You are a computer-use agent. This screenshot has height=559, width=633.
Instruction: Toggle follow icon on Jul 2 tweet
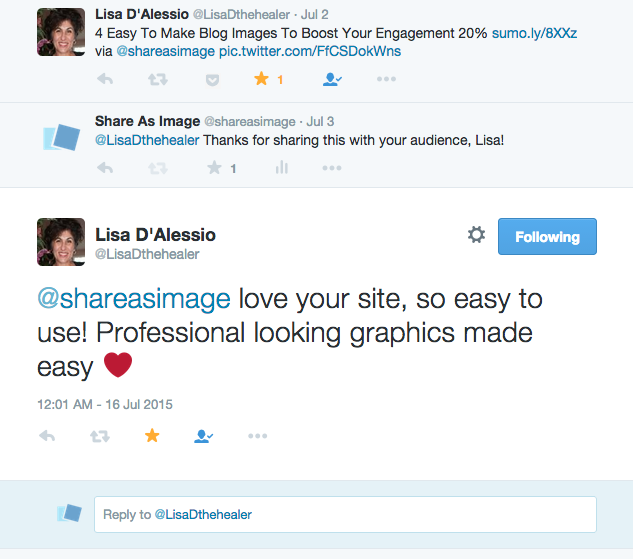tap(332, 79)
